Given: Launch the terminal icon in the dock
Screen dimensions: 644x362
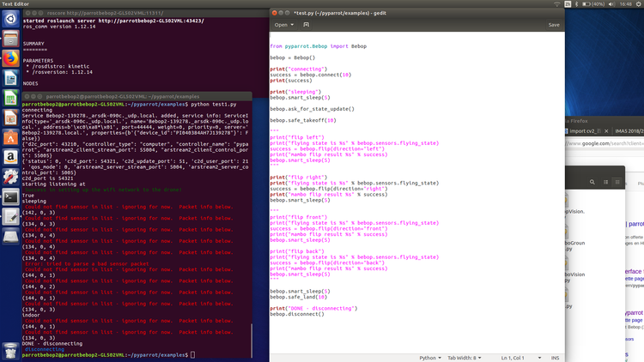Looking at the screenshot, I should [x=10, y=196].
